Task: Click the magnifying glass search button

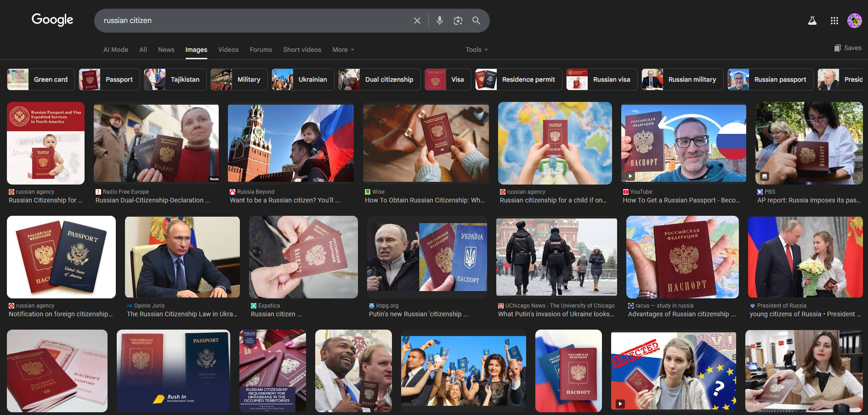Action: (x=476, y=21)
